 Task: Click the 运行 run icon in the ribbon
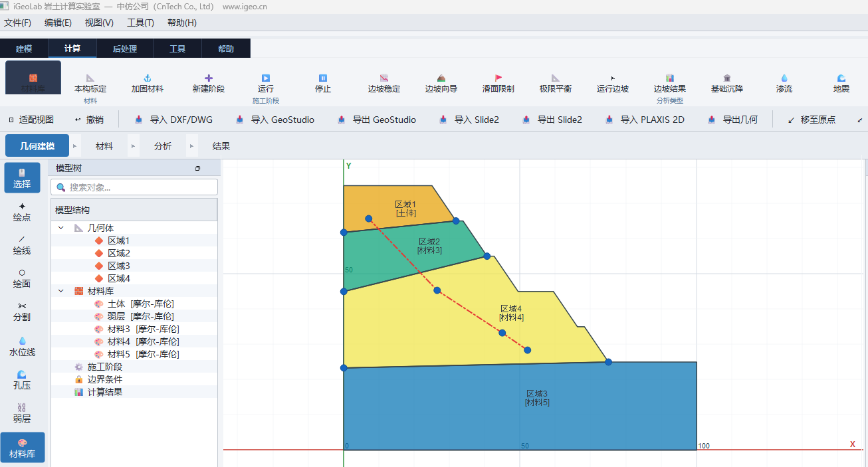[266, 78]
